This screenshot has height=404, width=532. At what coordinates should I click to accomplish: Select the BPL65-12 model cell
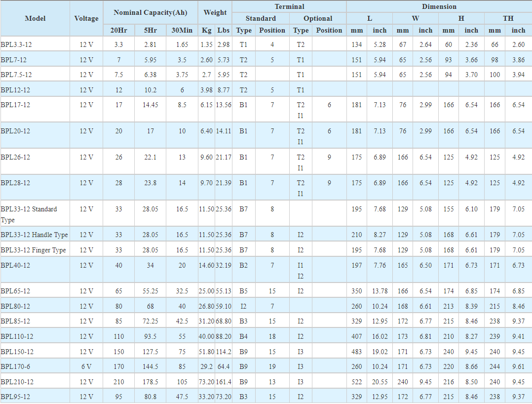click(15, 291)
